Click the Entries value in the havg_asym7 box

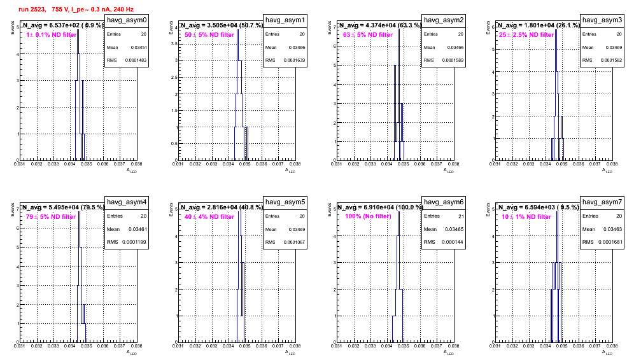pyautogui.click(x=619, y=216)
